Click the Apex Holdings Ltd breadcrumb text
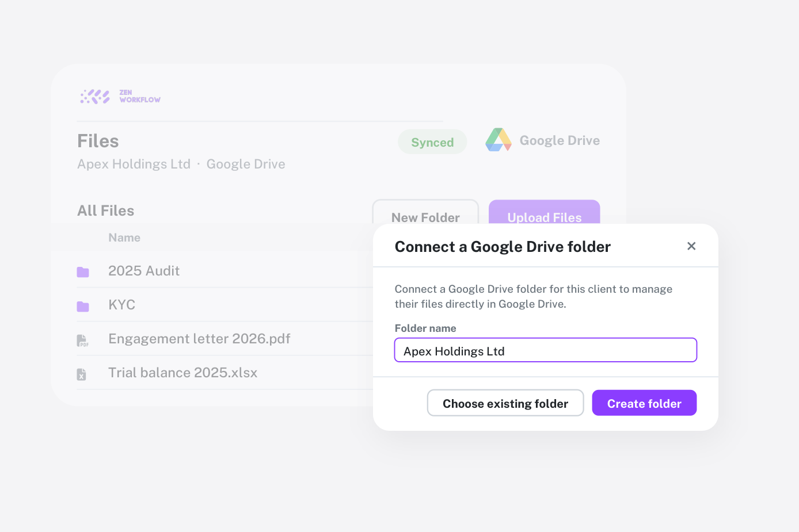Viewport: 799px width, 532px height. [x=134, y=164]
